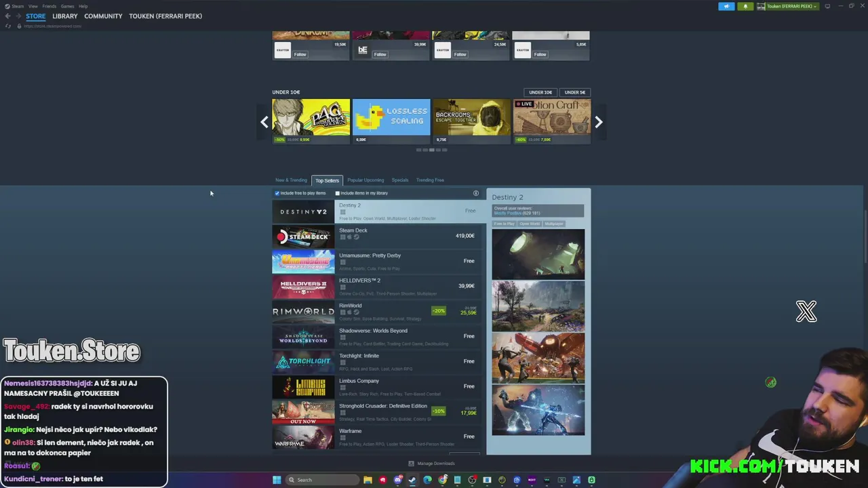The width and height of the screenshot is (868, 488).
Task: Click UNDER 5€ filter button
Action: click(x=574, y=92)
